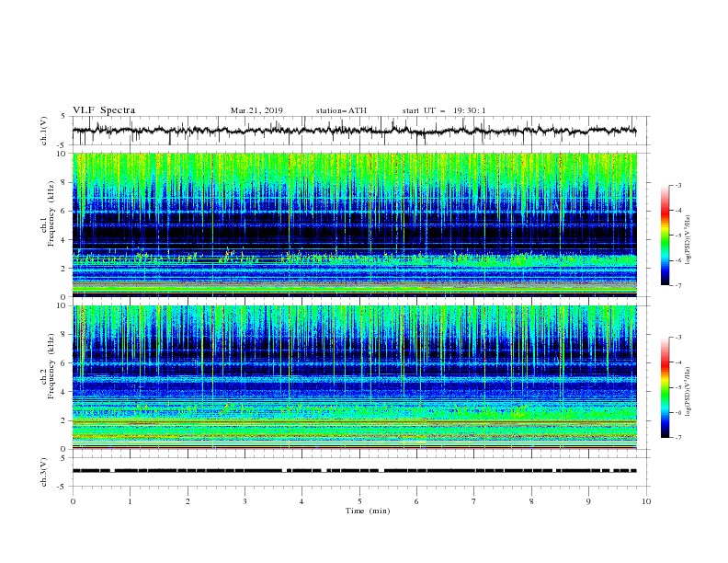Screen dimensions: 728x563
Task: Click the ch.1 voltage waveform trace
Action: [354, 131]
